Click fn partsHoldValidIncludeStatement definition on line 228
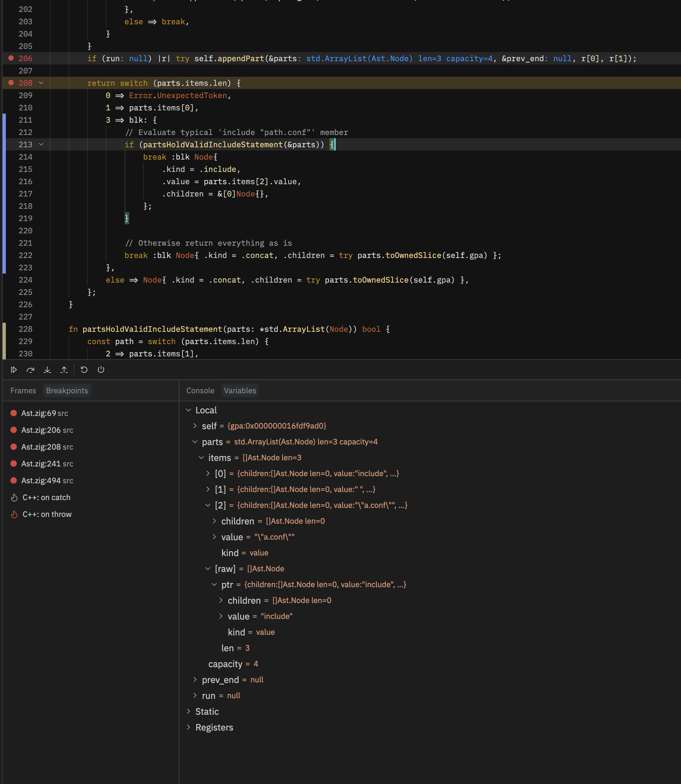 coord(152,329)
